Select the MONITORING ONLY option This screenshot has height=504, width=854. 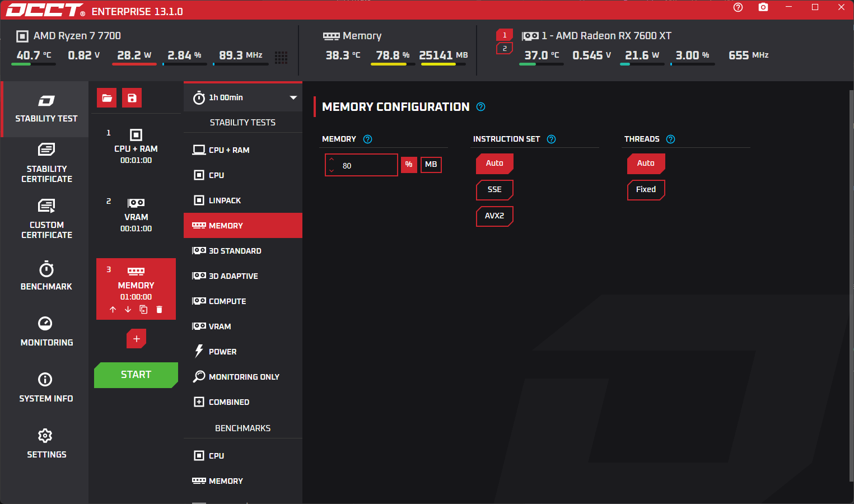(x=243, y=377)
